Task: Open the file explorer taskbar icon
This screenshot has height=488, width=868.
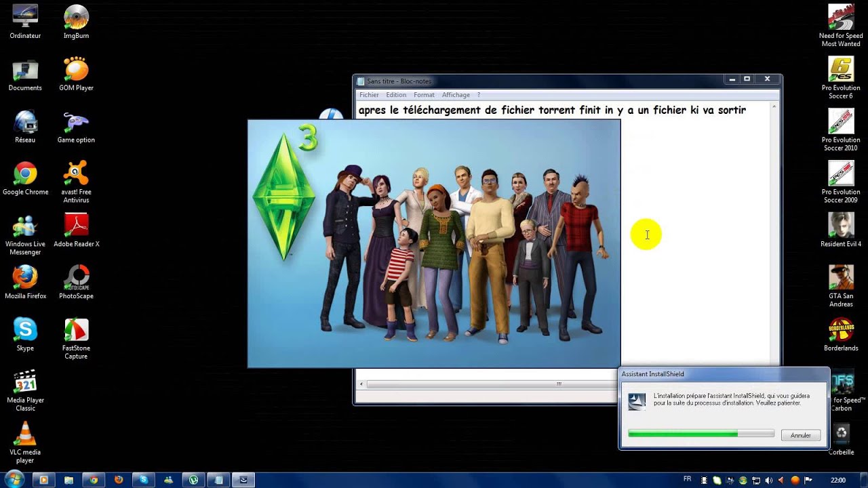Action: pyautogui.click(x=69, y=480)
